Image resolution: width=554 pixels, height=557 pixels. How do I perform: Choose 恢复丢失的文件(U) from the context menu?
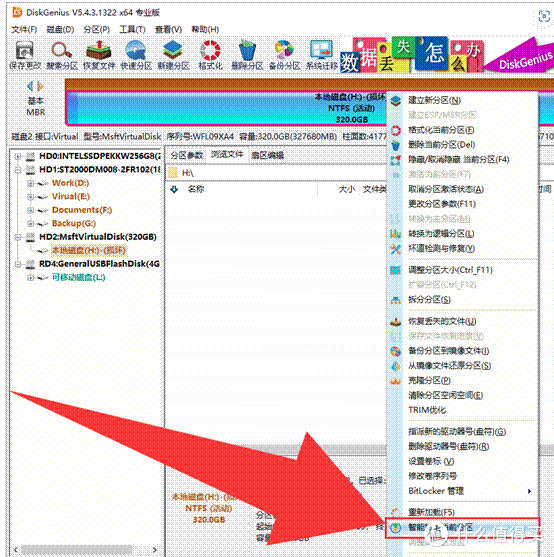point(463,321)
